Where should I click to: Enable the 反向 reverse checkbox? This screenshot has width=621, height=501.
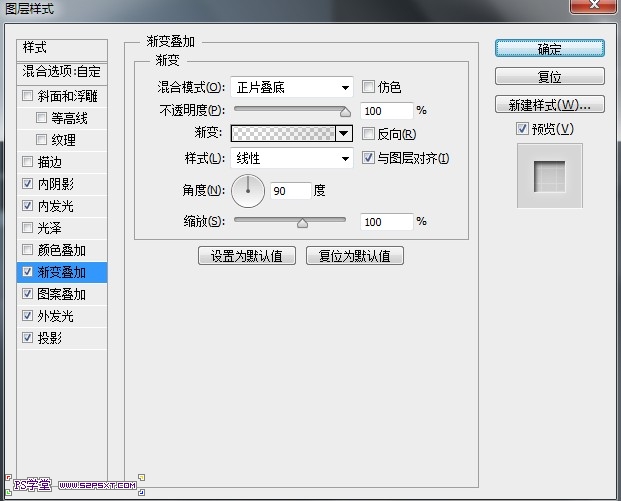(x=369, y=133)
